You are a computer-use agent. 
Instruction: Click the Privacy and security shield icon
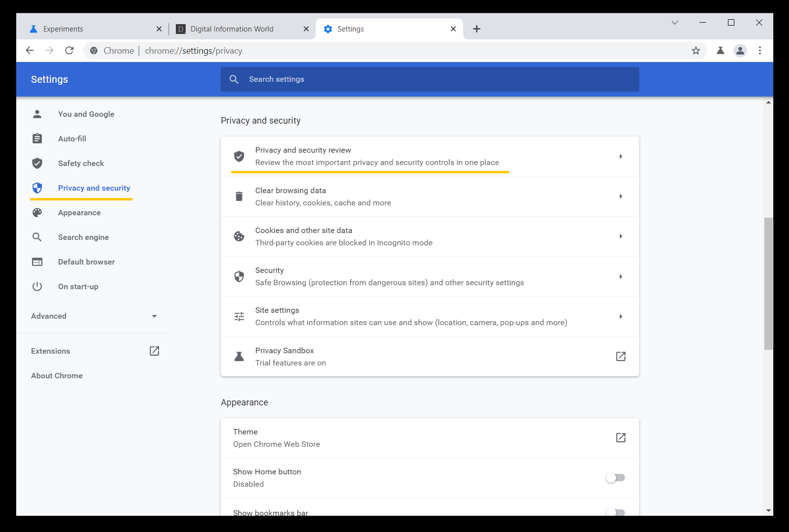[x=37, y=188]
